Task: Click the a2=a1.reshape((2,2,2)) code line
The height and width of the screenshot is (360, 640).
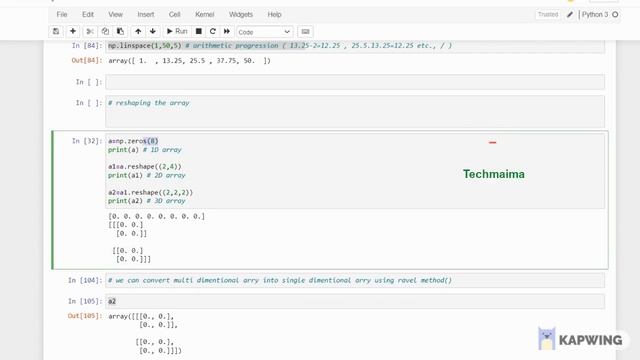Action: pos(150,192)
